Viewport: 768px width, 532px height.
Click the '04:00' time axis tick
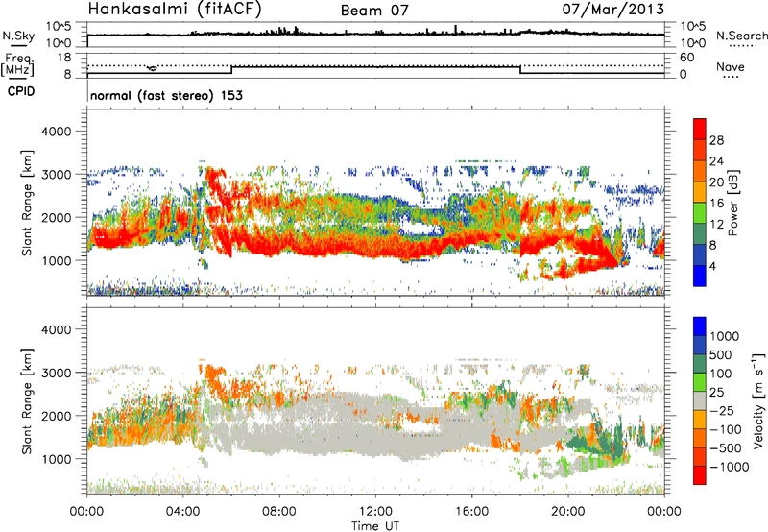[x=183, y=512]
